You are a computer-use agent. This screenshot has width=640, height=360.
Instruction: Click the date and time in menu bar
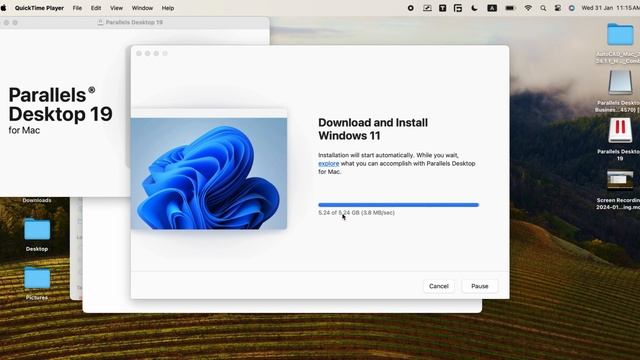pyautogui.click(x=610, y=8)
